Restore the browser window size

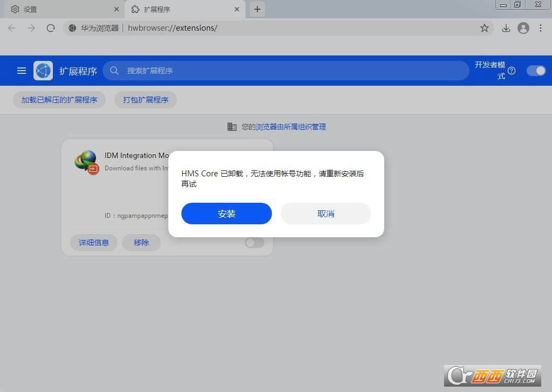[x=517, y=4]
